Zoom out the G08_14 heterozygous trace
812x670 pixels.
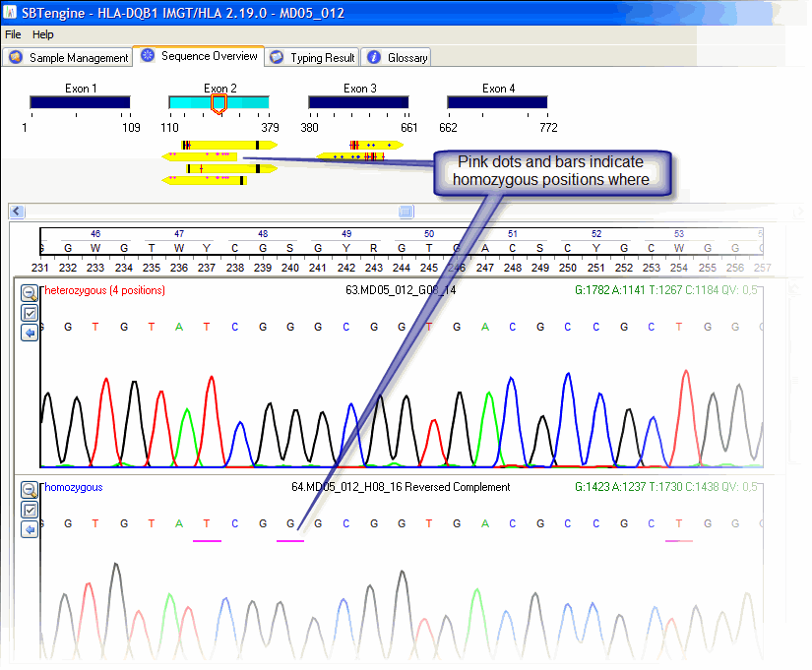click(x=30, y=293)
